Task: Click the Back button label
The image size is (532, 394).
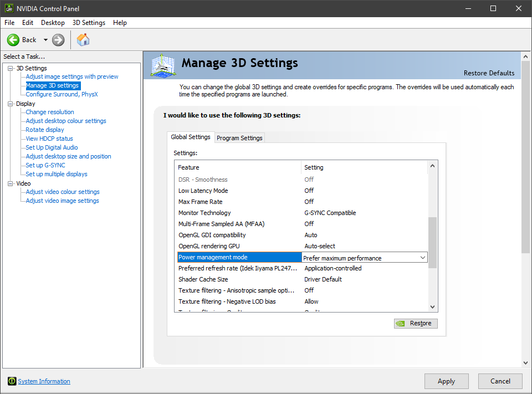Action: (x=29, y=40)
